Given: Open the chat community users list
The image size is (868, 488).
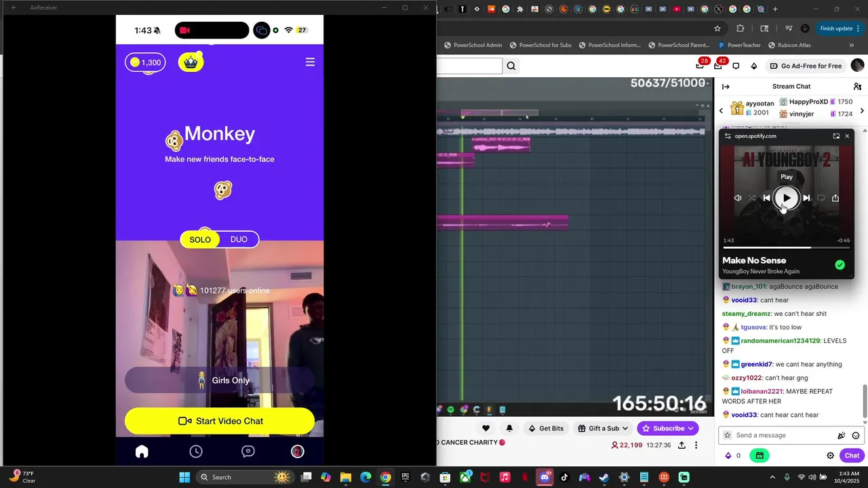Looking at the screenshot, I should pyautogui.click(x=857, y=87).
